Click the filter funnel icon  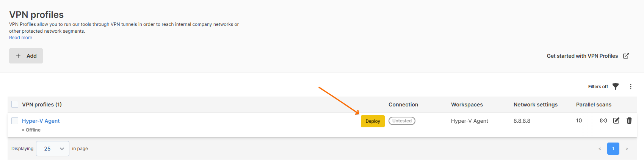coord(616,87)
